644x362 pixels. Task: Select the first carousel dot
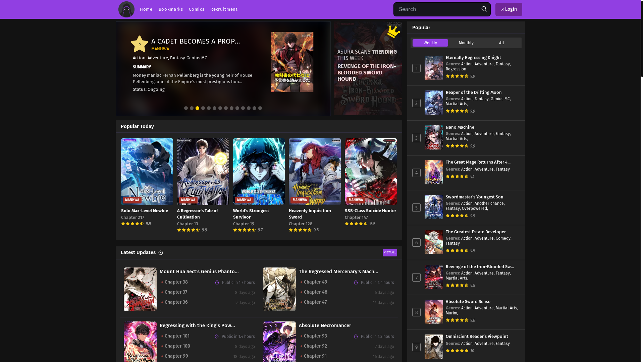186,108
